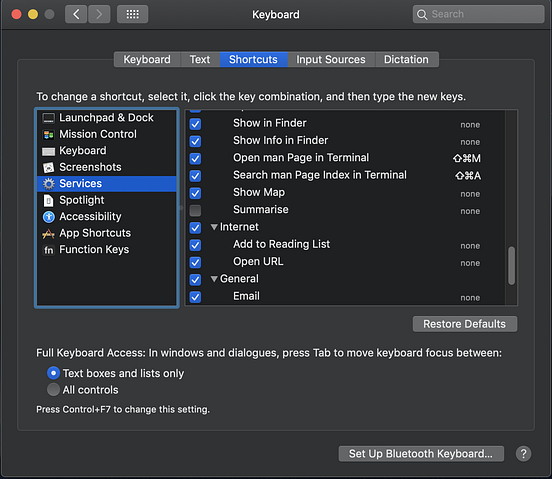Click the Restore Defaults button
Image resolution: width=552 pixels, height=479 pixels.
pos(465,324)
